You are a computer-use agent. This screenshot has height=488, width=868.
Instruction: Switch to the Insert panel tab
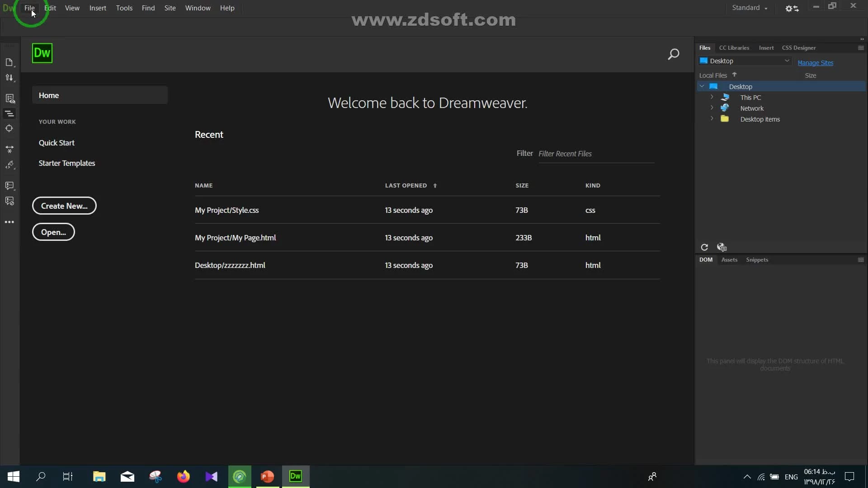(x=766, y=48)
